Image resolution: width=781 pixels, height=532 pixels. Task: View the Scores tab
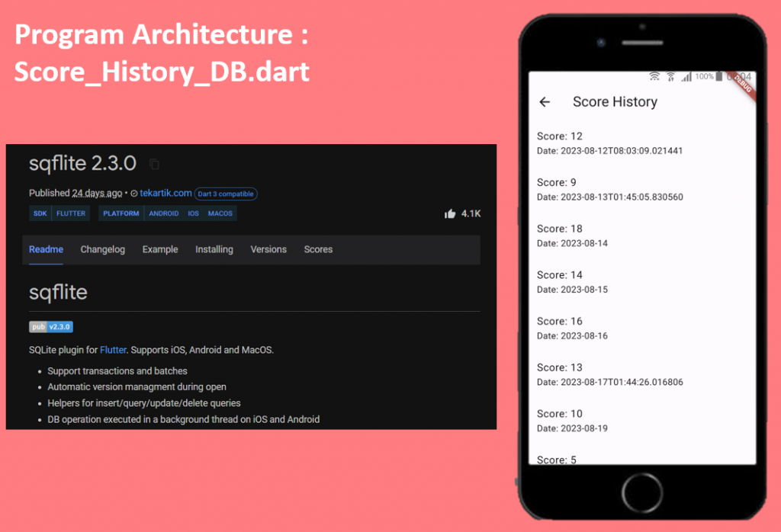[x=318, y=249]
